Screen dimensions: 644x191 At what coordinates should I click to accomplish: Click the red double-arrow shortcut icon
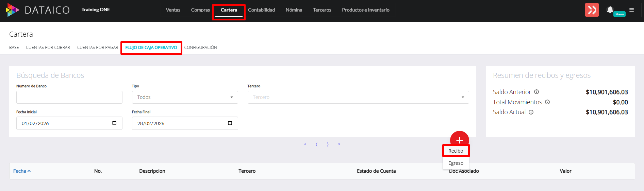[592, 10]
